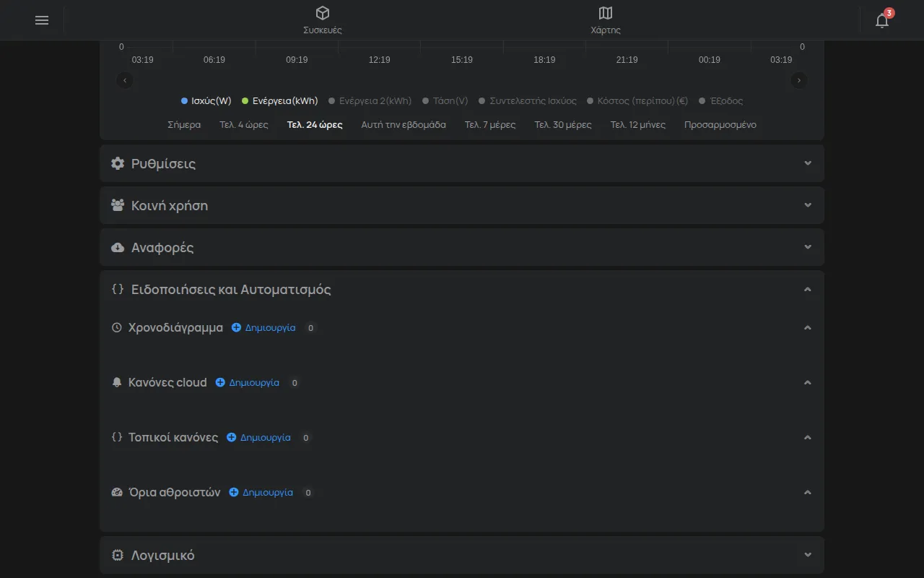924x578 pixels.
Task: Go to next chart period with right arrow
Action: [798, 80]
